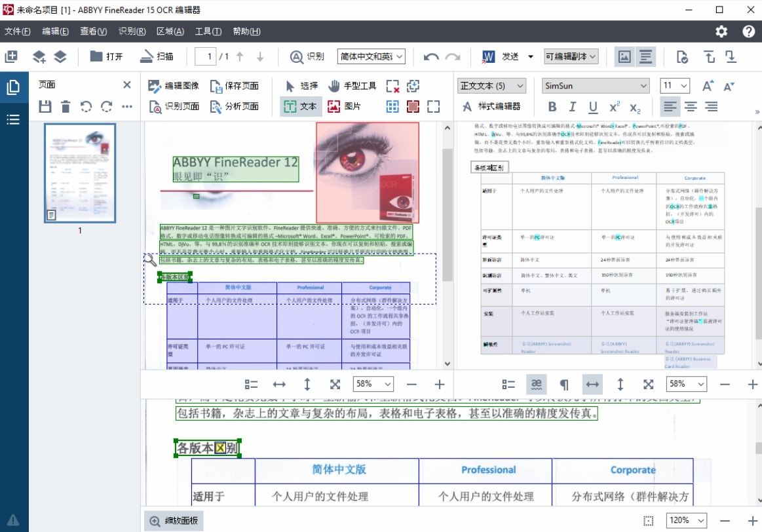The height and width of the screenshot is (532, 762).
Task: Open more options ellipsis in pages panel
Action: [x=127, y=106]
